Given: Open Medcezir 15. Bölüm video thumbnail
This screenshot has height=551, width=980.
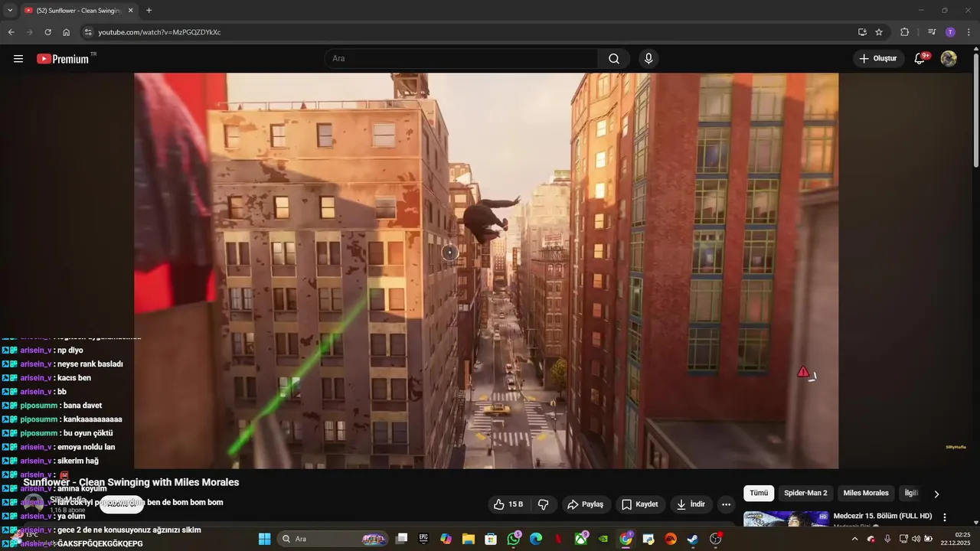Looking at the screenshot, I should [786, 520].
